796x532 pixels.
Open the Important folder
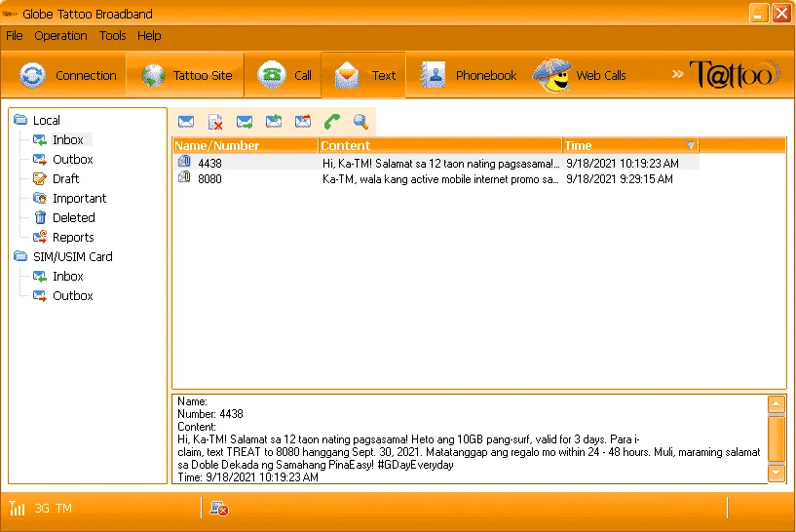point(79,199)
